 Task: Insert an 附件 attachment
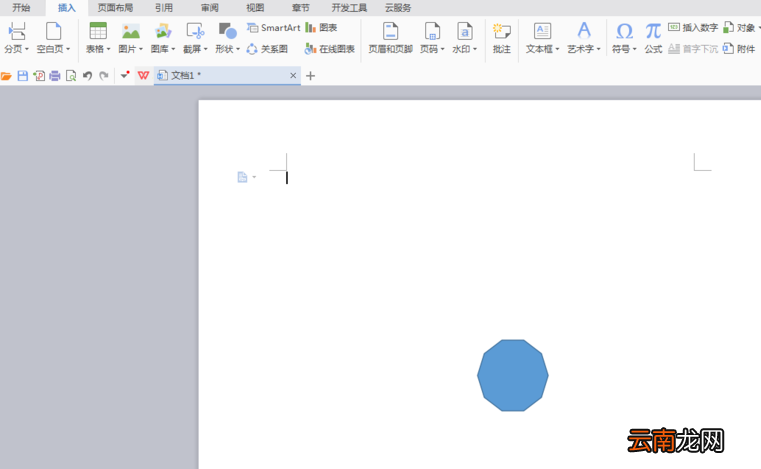(x=739, y=49)
